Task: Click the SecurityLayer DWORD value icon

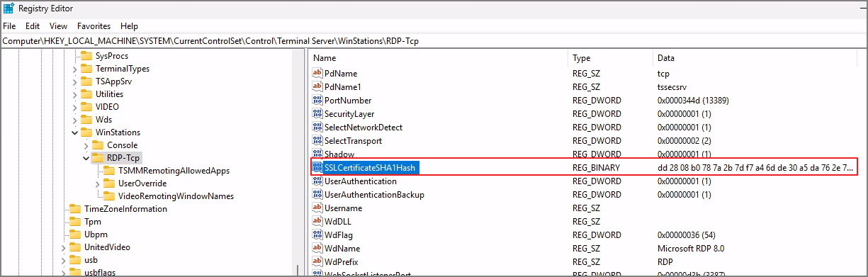Action: (x=317, y=114)
